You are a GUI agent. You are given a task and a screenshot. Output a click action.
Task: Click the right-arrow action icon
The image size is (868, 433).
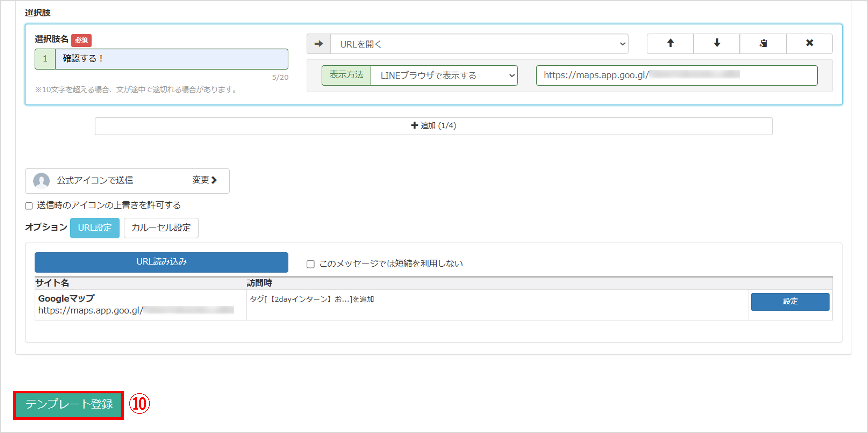(x=318, y=44)
